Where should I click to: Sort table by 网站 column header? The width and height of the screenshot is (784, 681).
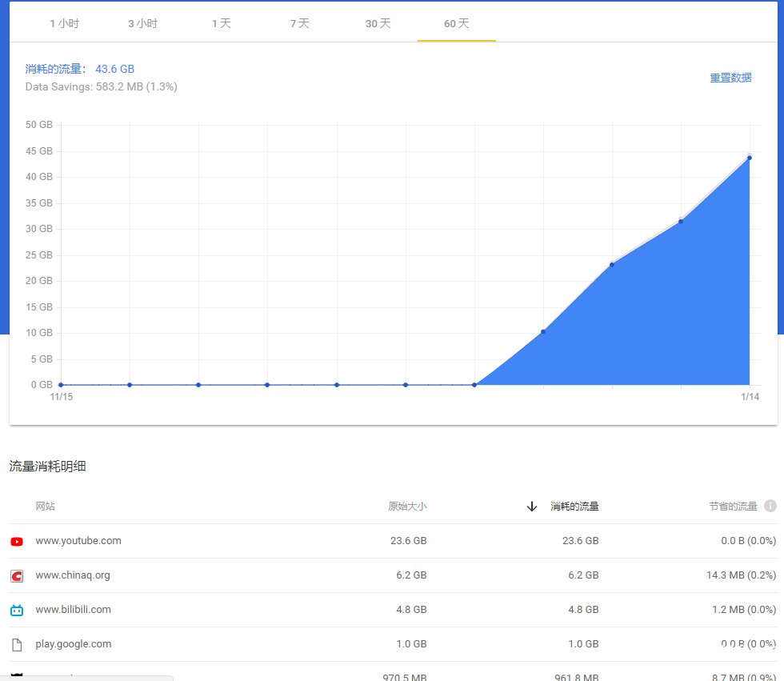(x=45, y=507)
